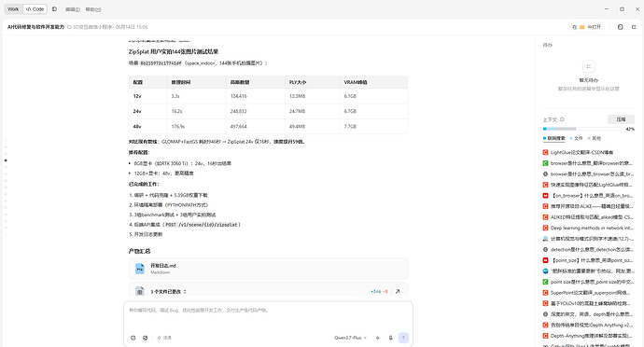Viewport: 644px width, 347px height.
Task: Click the rightmost header collapse icon
Action: coord(634,27)
